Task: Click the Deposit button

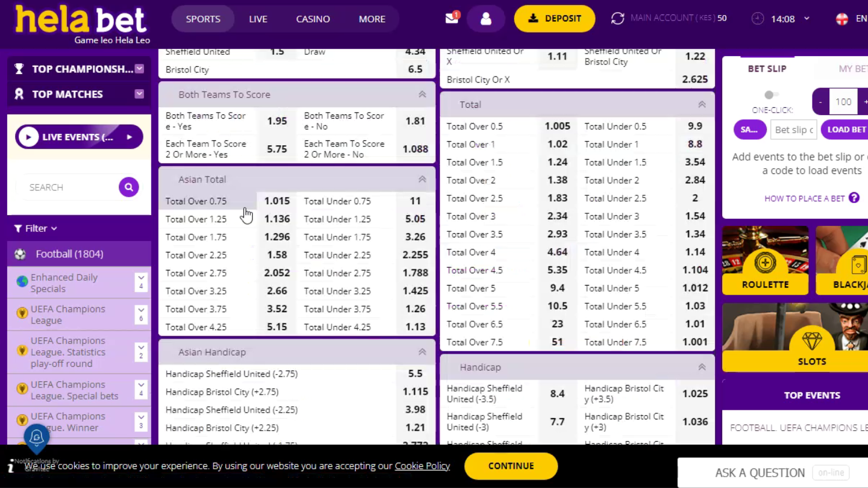Action: pos(554,19)
